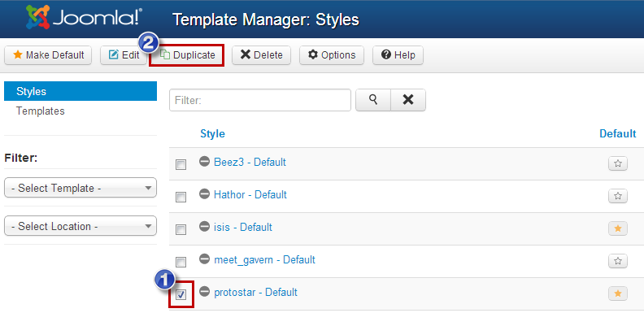Click the Joomla logo icon
The image size is (644, 313).
[37, 18]
